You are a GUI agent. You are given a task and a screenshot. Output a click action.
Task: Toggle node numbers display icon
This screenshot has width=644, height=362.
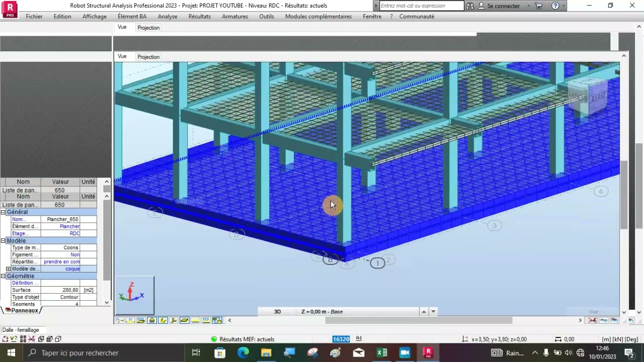[120, 320]
